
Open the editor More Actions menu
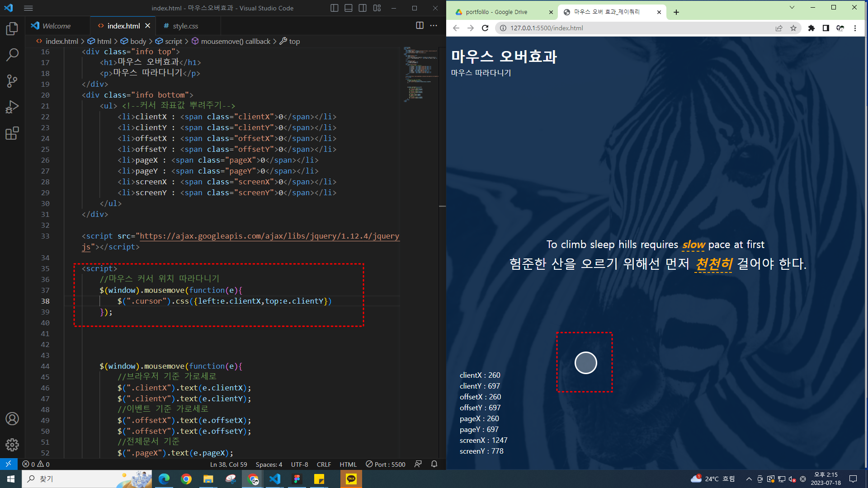point(434,26)
